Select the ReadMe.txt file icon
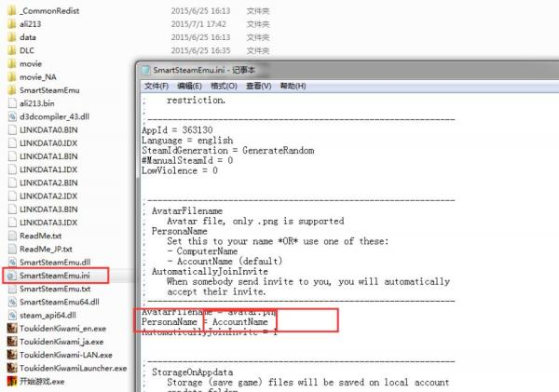 coord(12,236)
